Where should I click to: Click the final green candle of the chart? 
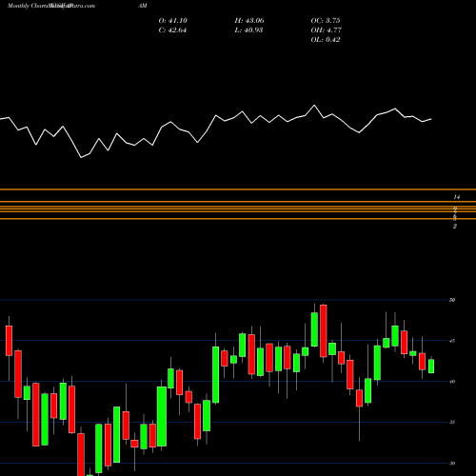431,367
